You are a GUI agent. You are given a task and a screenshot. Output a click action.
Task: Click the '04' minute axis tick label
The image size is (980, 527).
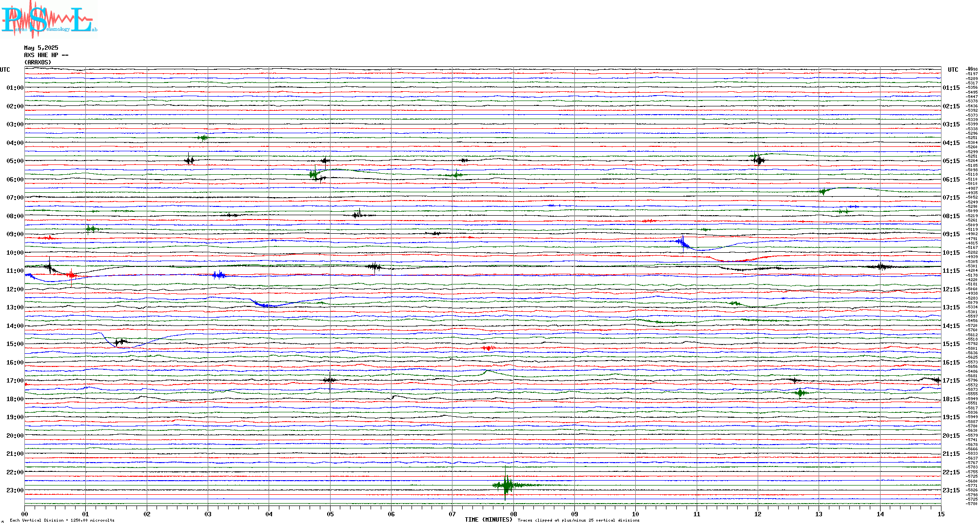pos(269,514)
